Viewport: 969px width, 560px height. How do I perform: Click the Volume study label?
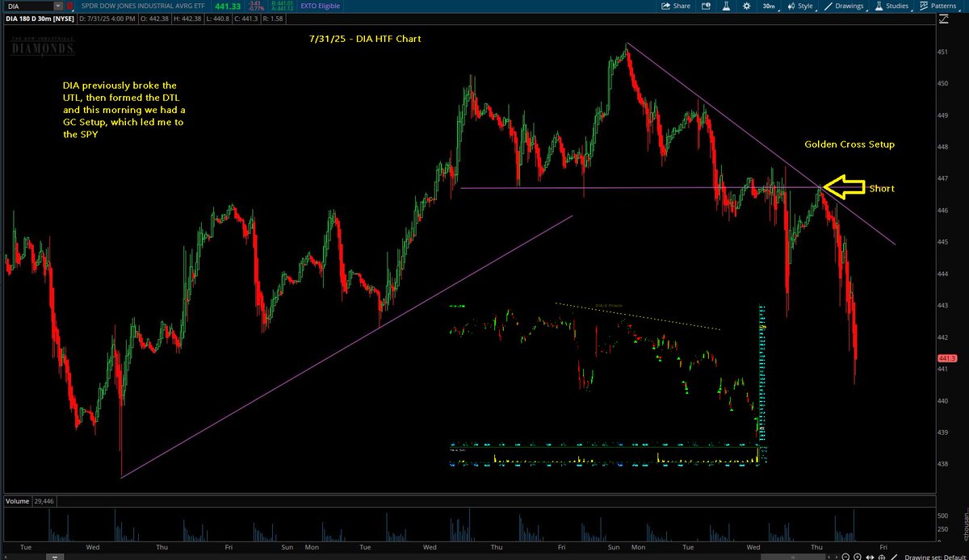[18, 501]
